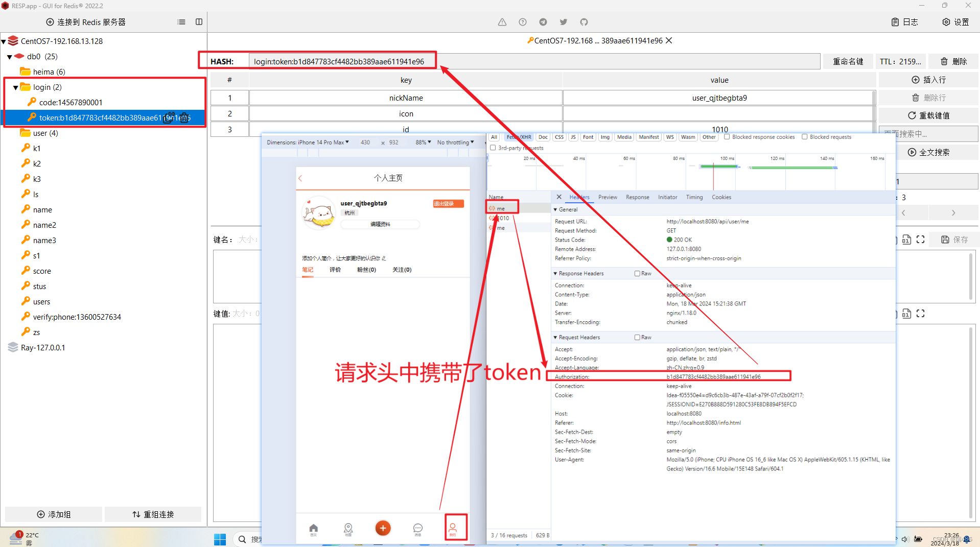The image size is (980, 547).
Task: Click the connect to Redis server plus icon
Action: (50, 22)
